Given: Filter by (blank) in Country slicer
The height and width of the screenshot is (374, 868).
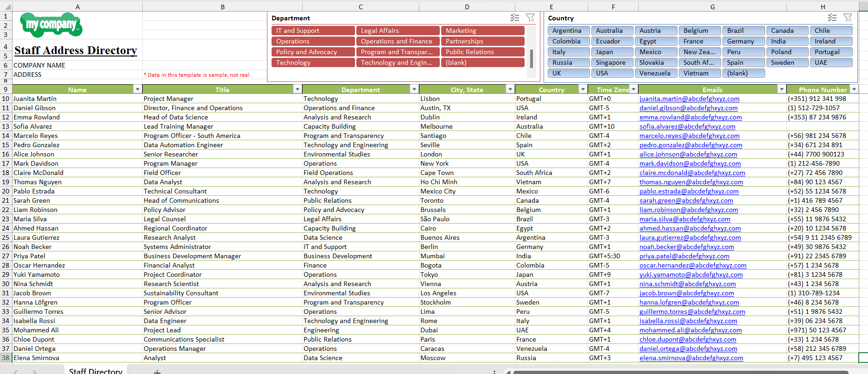Looking at the screenshot, I should (743, 73).
